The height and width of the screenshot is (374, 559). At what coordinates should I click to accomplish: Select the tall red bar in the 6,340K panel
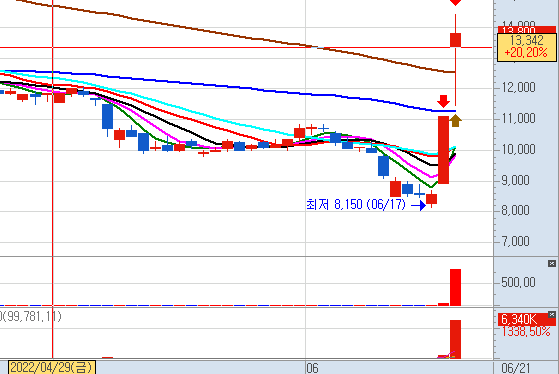455,339
